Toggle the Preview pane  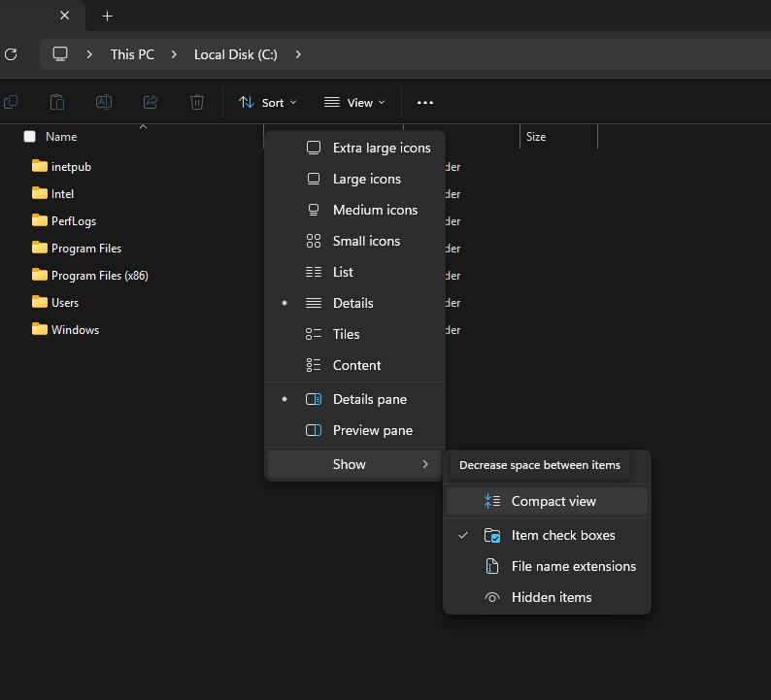pos(355,430)
